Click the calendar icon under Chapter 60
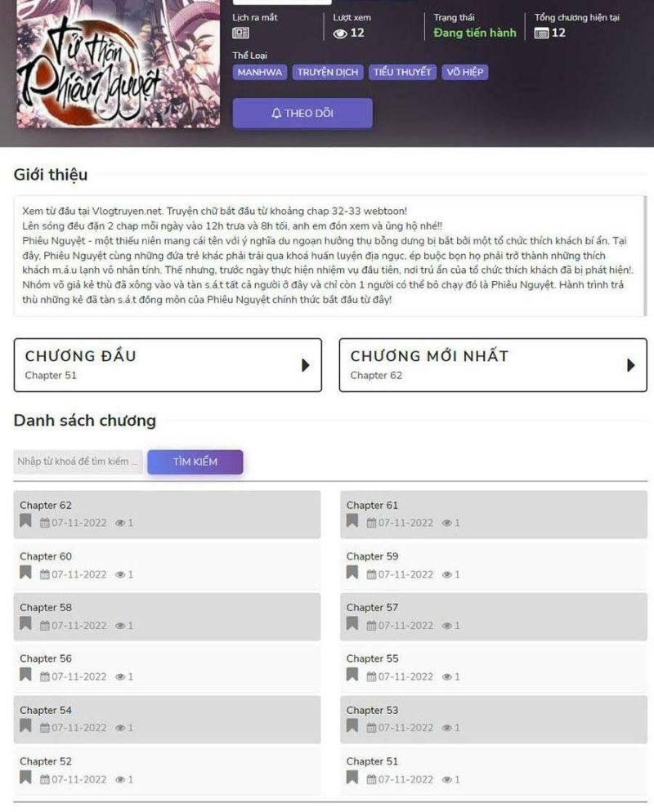 click(x=45, y=574)
